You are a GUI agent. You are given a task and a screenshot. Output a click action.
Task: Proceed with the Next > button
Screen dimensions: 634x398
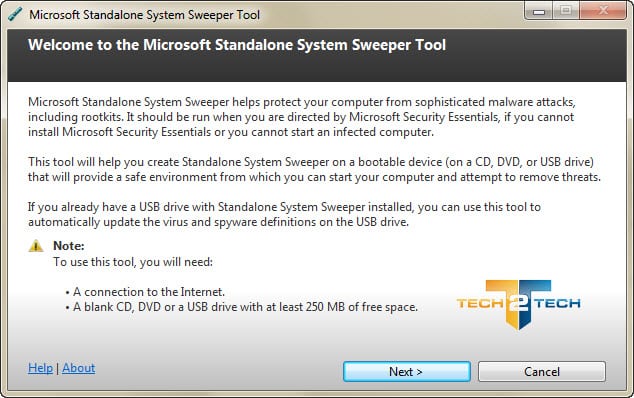click(407, 371)
